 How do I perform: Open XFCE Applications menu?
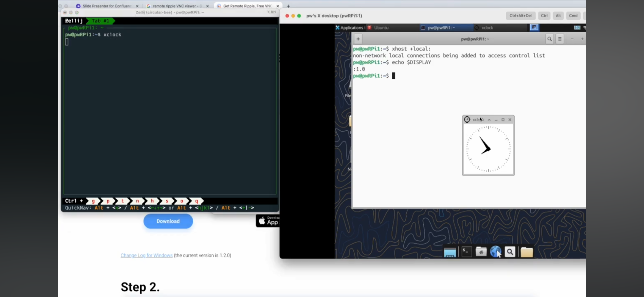(x=349, y=27)
